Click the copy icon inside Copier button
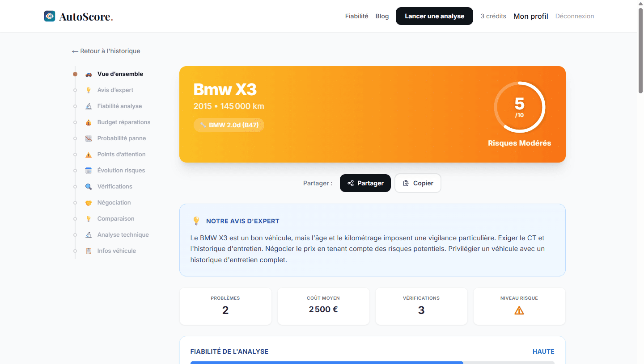Viewport: 644px width, 364px height. [406, 183]
